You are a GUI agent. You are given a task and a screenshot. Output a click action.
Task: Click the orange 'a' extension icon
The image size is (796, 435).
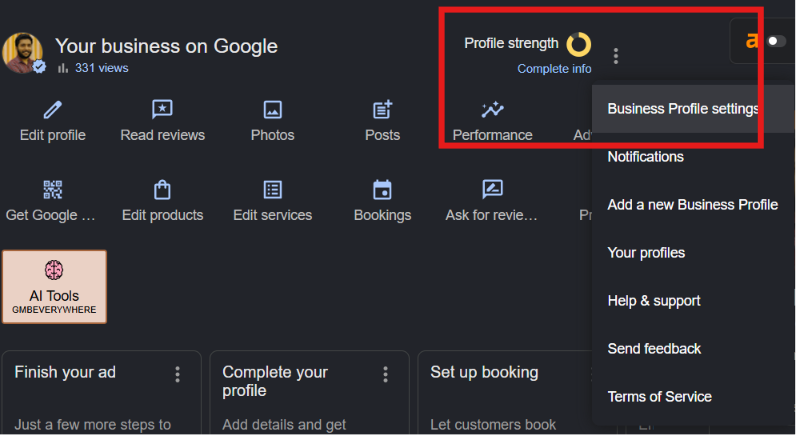752,40
